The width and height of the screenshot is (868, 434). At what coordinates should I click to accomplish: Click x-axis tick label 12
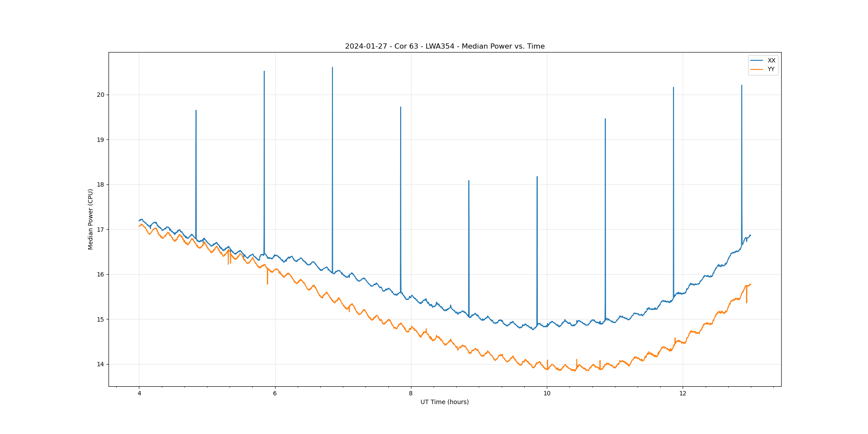point(683,394)
